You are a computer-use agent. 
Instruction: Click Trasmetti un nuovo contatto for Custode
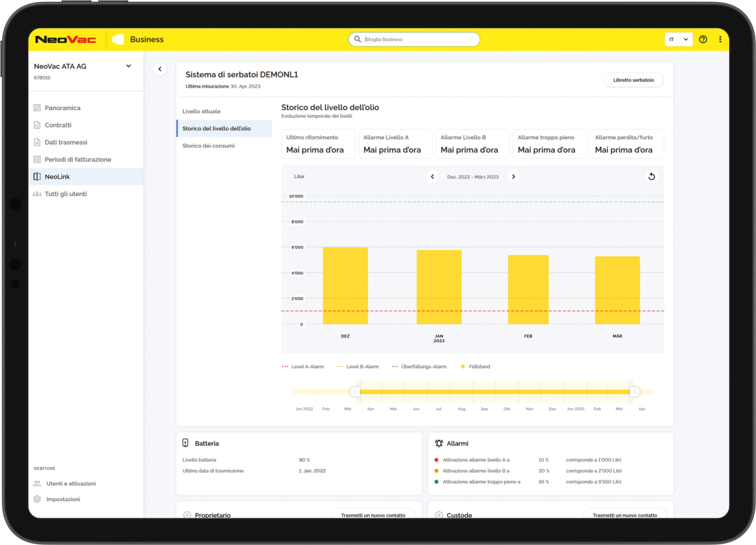pos(625,515)
